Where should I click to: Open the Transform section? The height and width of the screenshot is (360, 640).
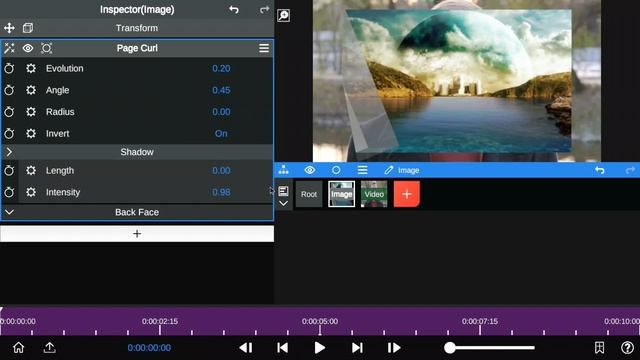137,28
